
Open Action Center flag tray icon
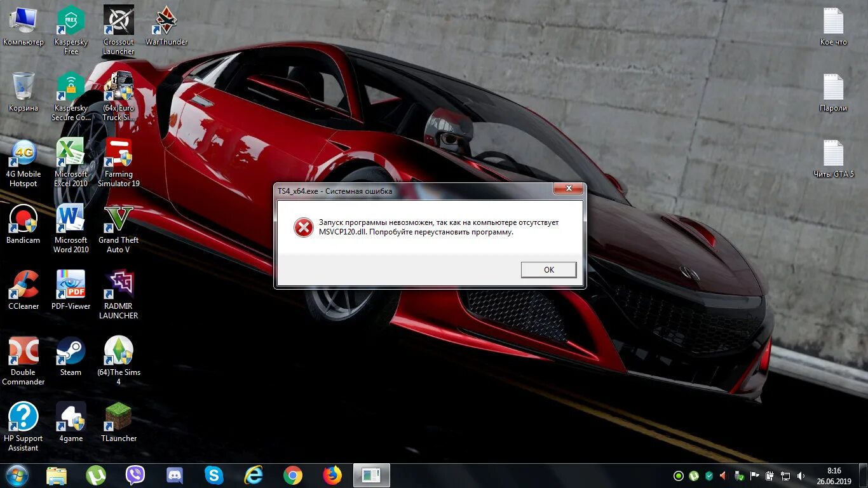click(754, 476)
